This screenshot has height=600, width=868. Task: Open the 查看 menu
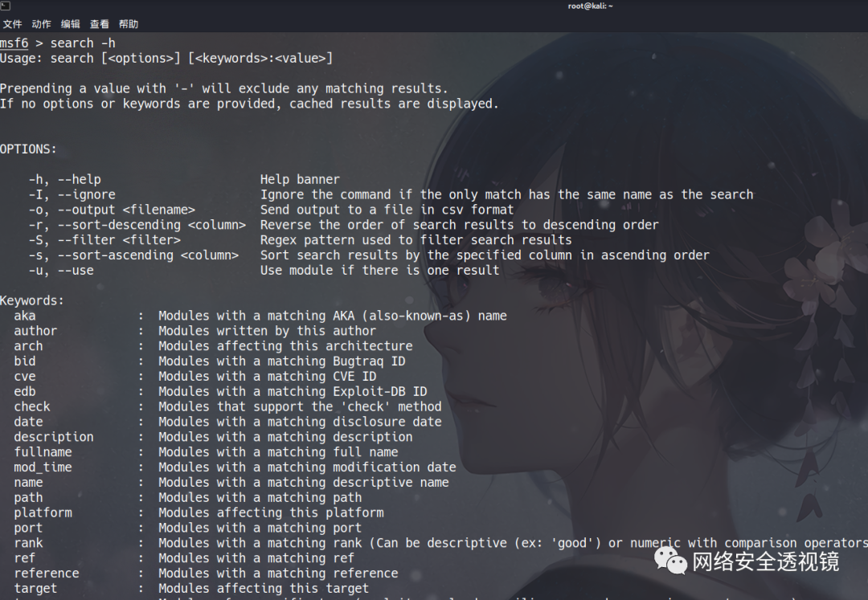(x=100, y=24)
